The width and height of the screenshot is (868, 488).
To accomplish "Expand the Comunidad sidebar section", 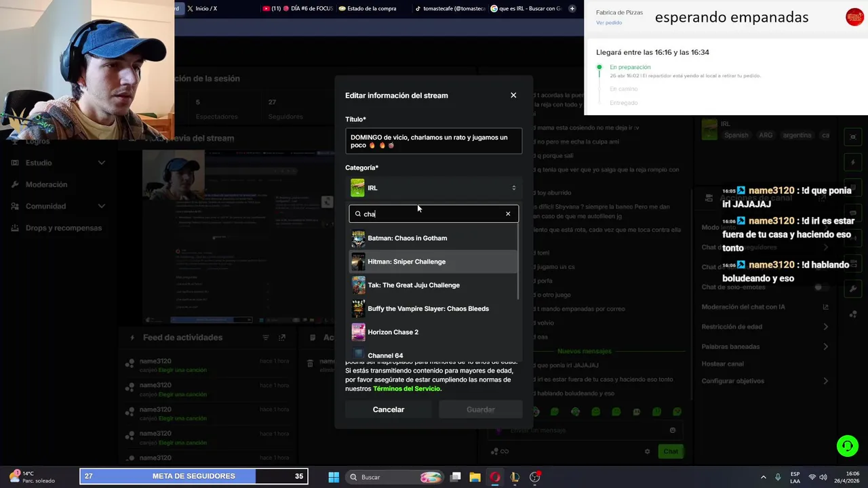I will tap(101, 206).
